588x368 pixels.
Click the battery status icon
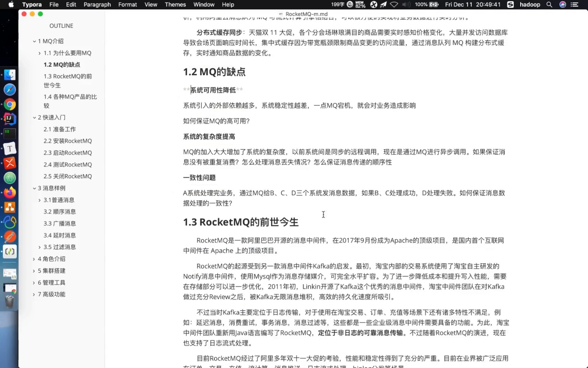coord(434,4)
